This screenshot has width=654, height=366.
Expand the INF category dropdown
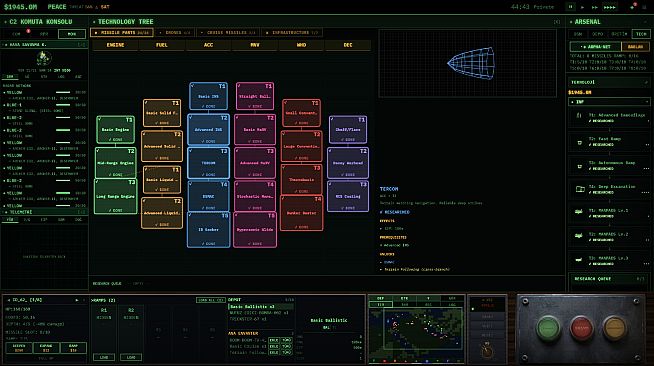pos(609,102)
